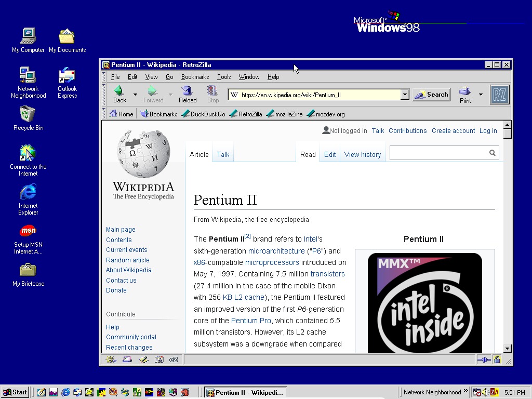Open the Bookmarks menu
532x399 pixels.
pyautogui.click(x=195, y=76)
